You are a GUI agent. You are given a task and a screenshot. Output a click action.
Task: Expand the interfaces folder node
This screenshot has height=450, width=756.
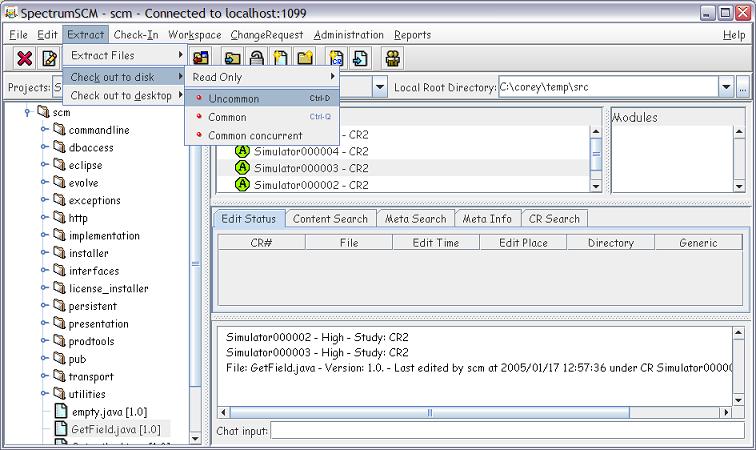tap(44, 270)
